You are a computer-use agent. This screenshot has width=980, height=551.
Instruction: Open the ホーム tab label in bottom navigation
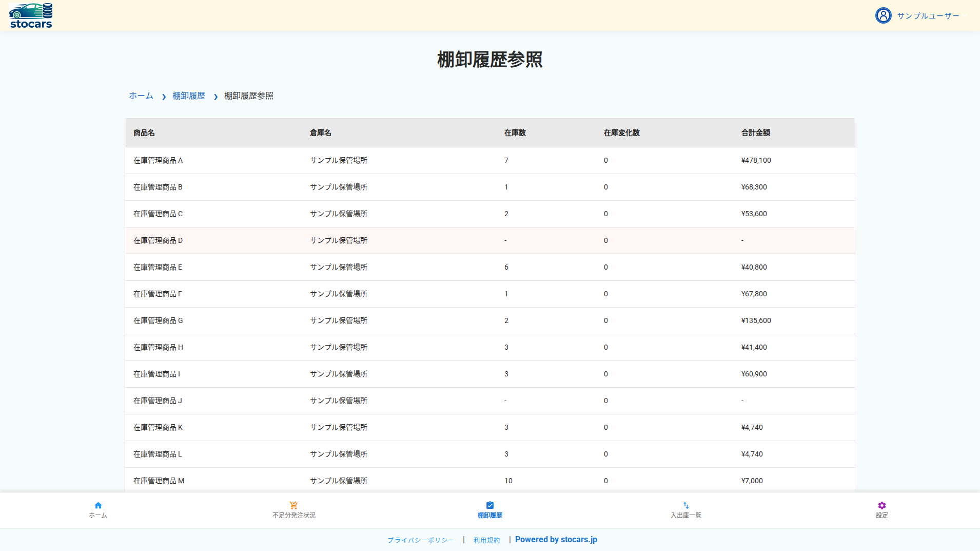point(98,515)
